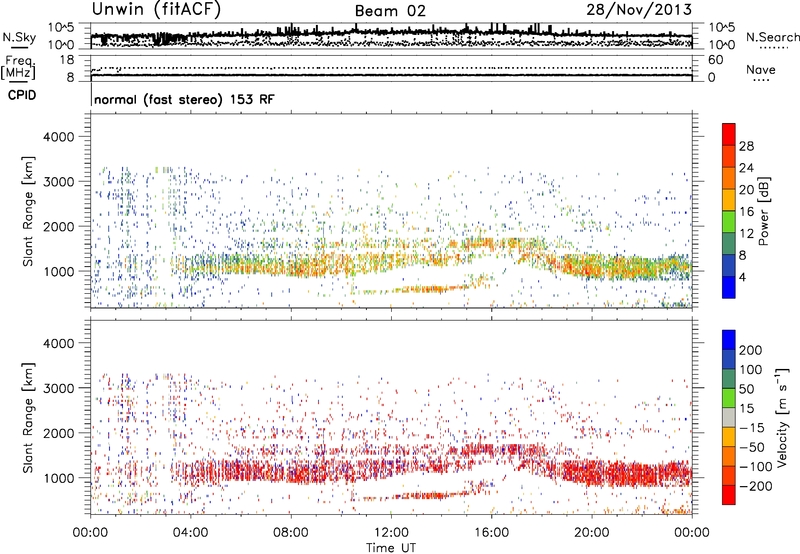Click the date '28/Nov/2013'
The image size is (800, 554).
(639, 10)
